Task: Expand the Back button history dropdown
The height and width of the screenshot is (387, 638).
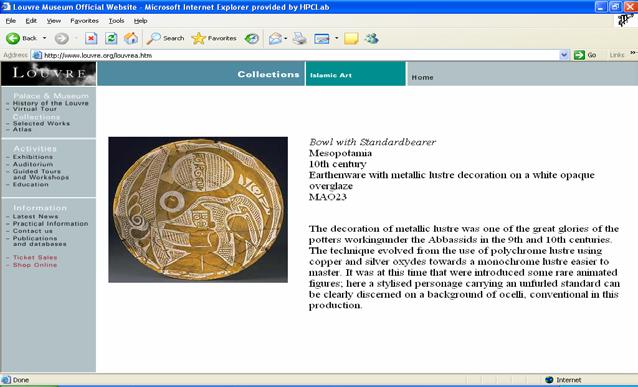Action: coord(44,38)
